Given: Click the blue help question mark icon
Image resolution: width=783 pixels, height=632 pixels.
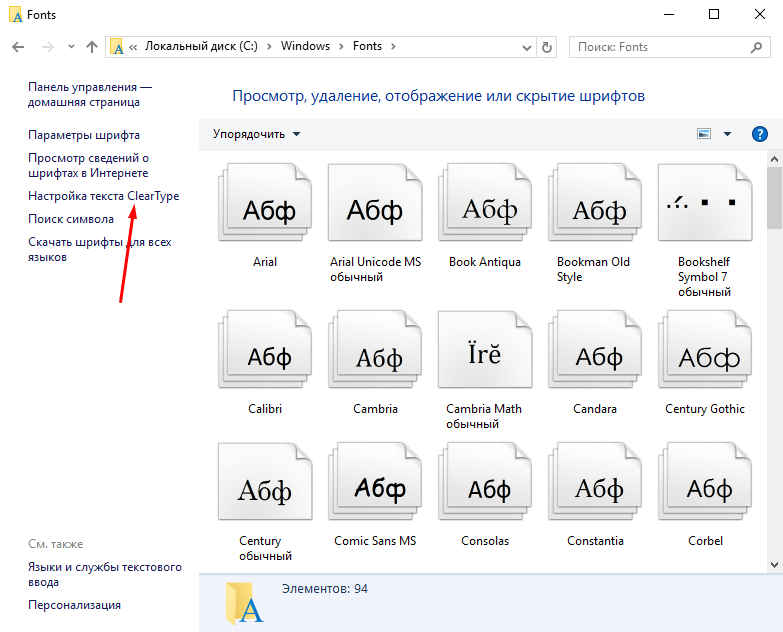Looking at the screenshot, I should pos(759,134).
